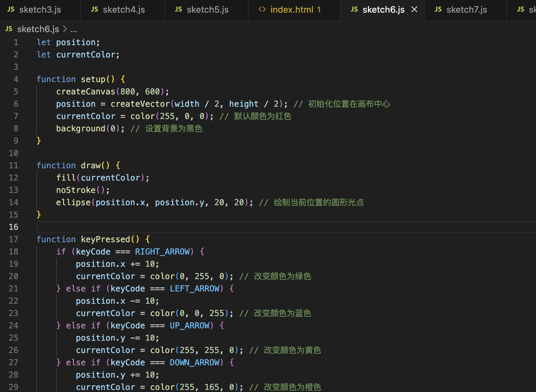Switch to the sketch5.js tab

pyautogui.click(x=207, y=10)
